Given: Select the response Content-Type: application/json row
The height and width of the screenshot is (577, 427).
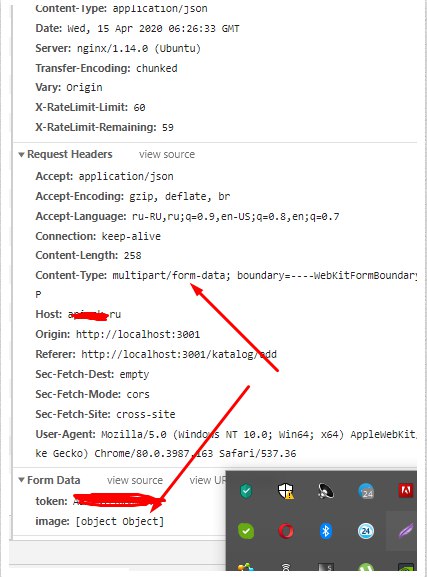Looking at the screenshot, I should tap(121, 8).
